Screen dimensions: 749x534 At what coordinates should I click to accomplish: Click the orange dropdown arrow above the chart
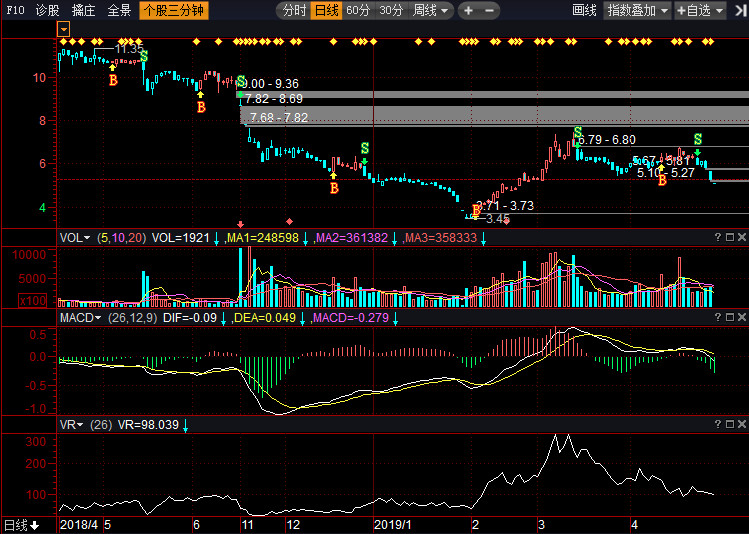(x=64, y=30)
